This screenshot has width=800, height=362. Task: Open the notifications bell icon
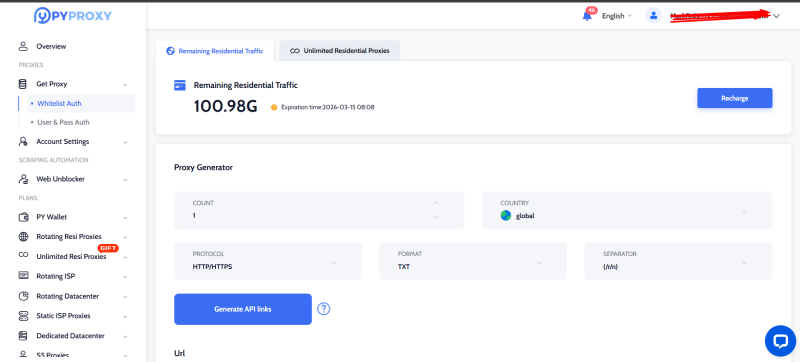pos(587,16)
